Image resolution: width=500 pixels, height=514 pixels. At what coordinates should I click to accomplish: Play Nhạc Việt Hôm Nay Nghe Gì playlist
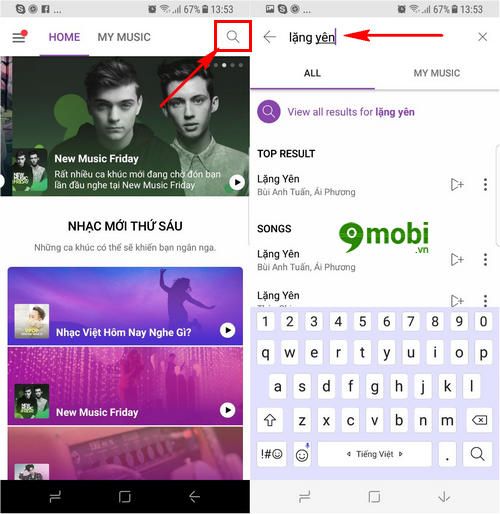pos(228,330)
